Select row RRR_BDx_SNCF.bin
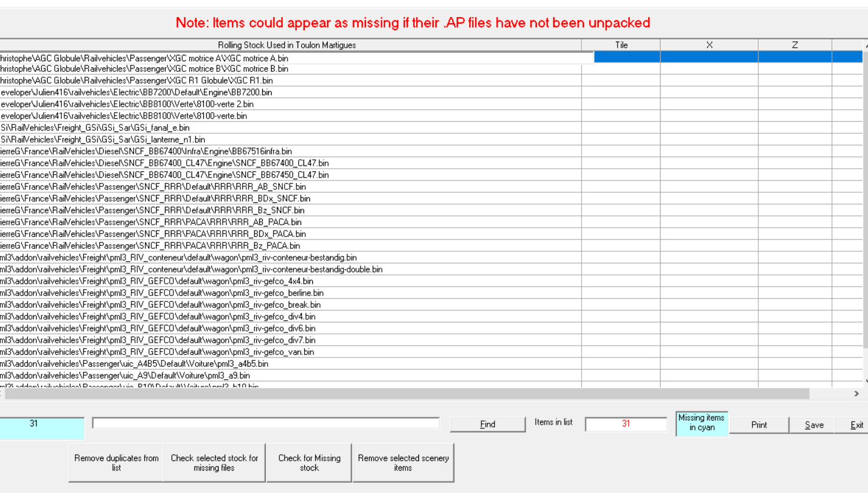868x493 pixels. [x=291, y=199]
